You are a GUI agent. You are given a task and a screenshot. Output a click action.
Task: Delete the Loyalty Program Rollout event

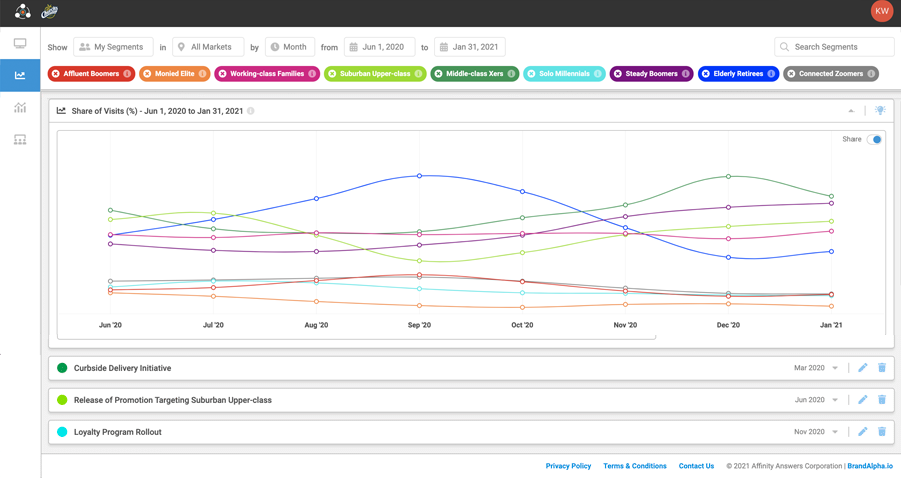882,431
